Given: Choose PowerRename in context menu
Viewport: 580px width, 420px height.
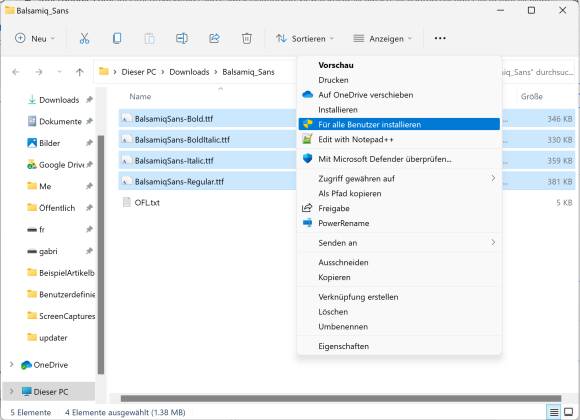Looking at the screenshot, I should pyautogui.click(x=344, y=223).
